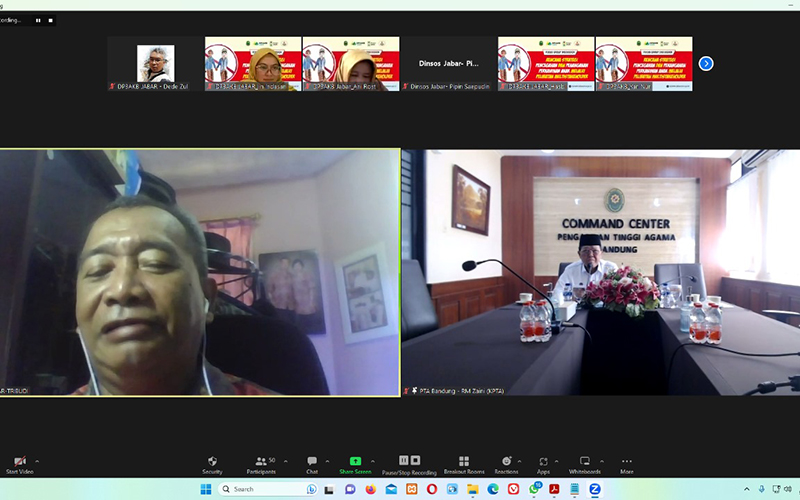Click the green Share Screen button

pyautogui.click(x=355, y=462)
